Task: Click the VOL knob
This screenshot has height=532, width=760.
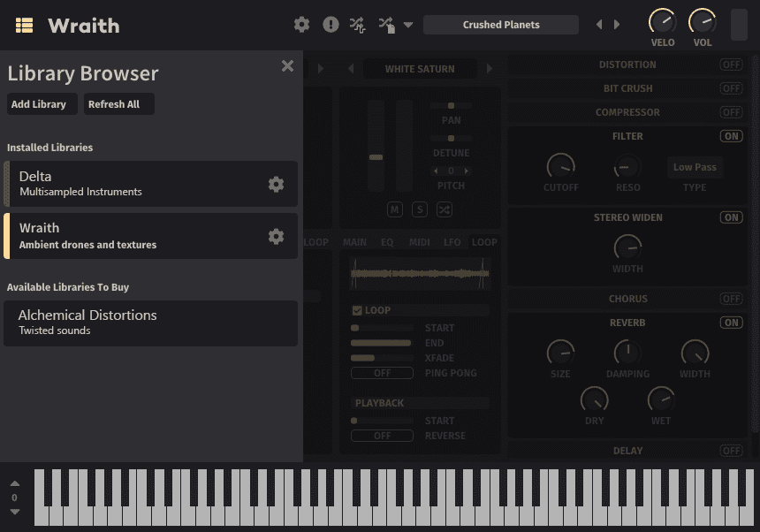Action: click(x=702, y=22)
